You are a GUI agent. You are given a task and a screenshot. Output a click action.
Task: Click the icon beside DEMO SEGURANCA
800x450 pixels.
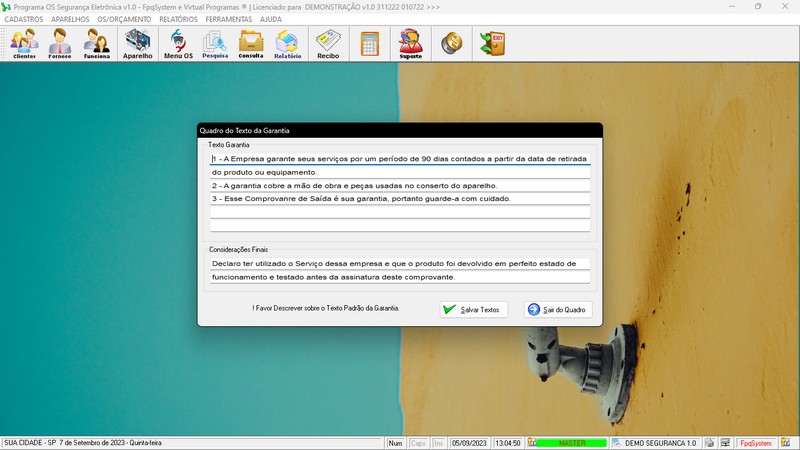617,443
